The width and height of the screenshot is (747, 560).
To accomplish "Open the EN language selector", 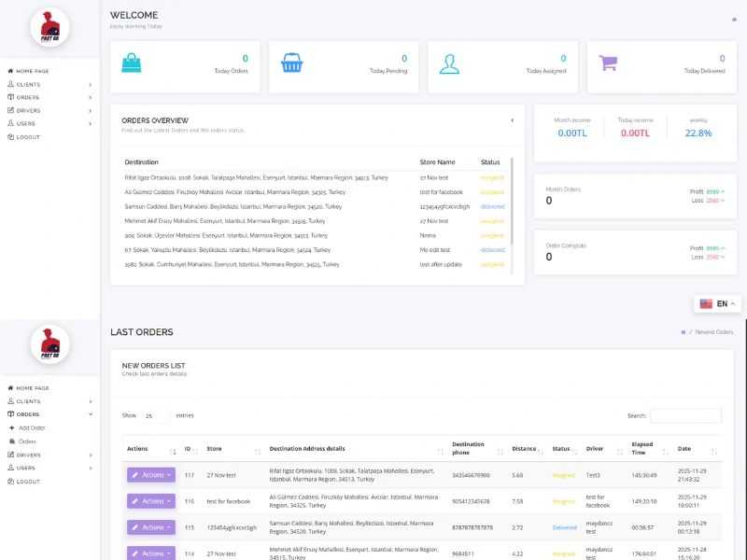I will 717,303.
